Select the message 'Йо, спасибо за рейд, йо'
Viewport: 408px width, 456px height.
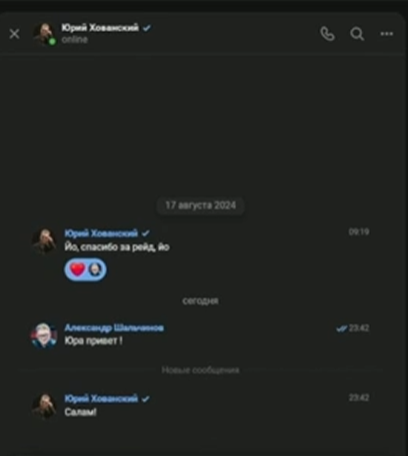click(x=117, y=247)
